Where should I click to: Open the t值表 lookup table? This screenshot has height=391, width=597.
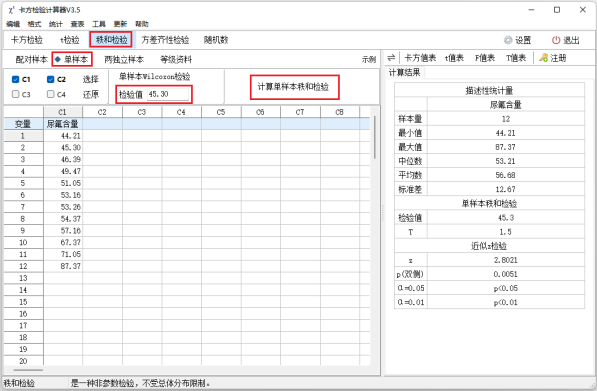point(454,58)
